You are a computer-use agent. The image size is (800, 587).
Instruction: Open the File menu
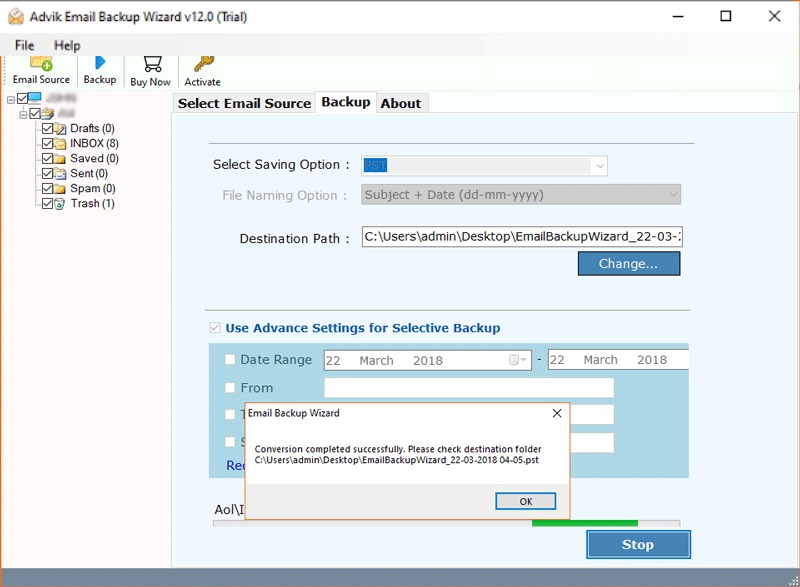point(24,45)
